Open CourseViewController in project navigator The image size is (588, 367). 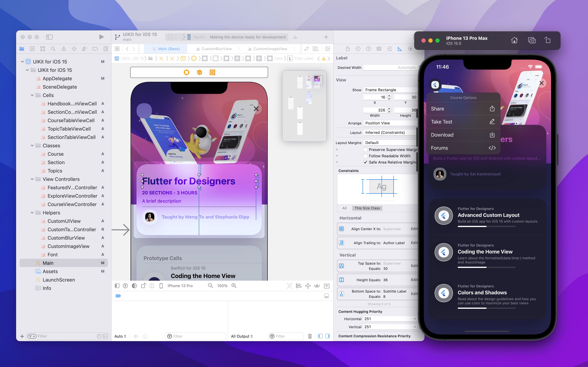coord(72,204)
